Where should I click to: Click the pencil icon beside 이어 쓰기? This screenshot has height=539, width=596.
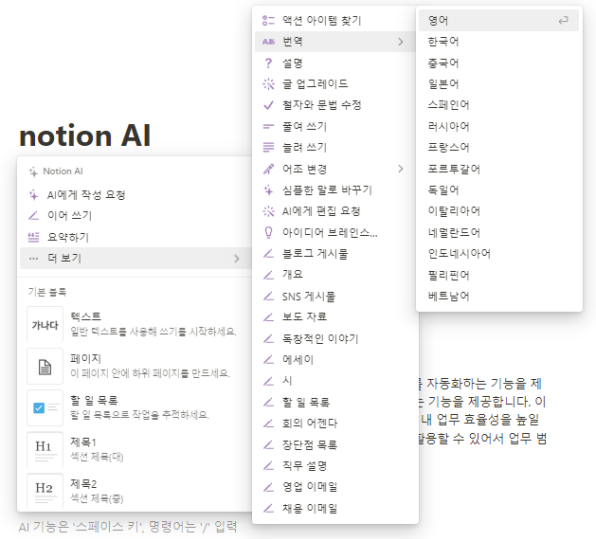pyautogui.click(x=33, y=216)
